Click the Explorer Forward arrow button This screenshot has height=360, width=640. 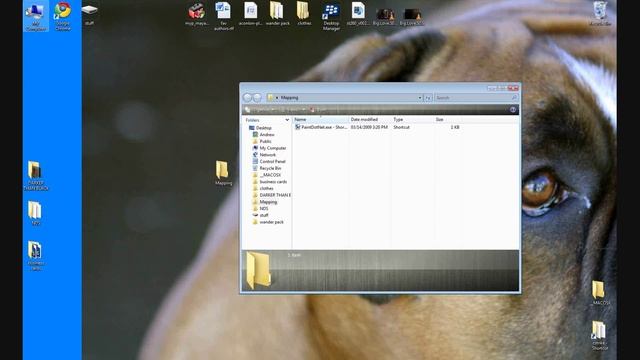click(257, 98)
